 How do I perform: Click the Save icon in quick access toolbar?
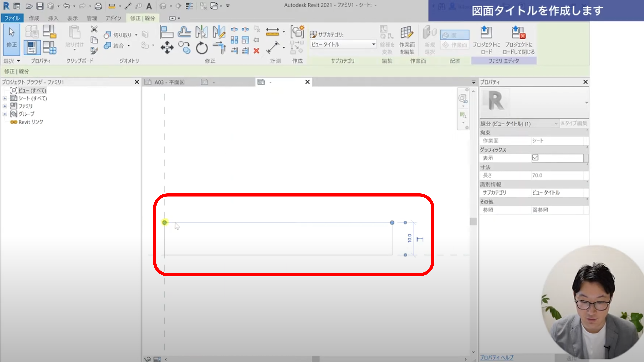(x=40, y=6)
